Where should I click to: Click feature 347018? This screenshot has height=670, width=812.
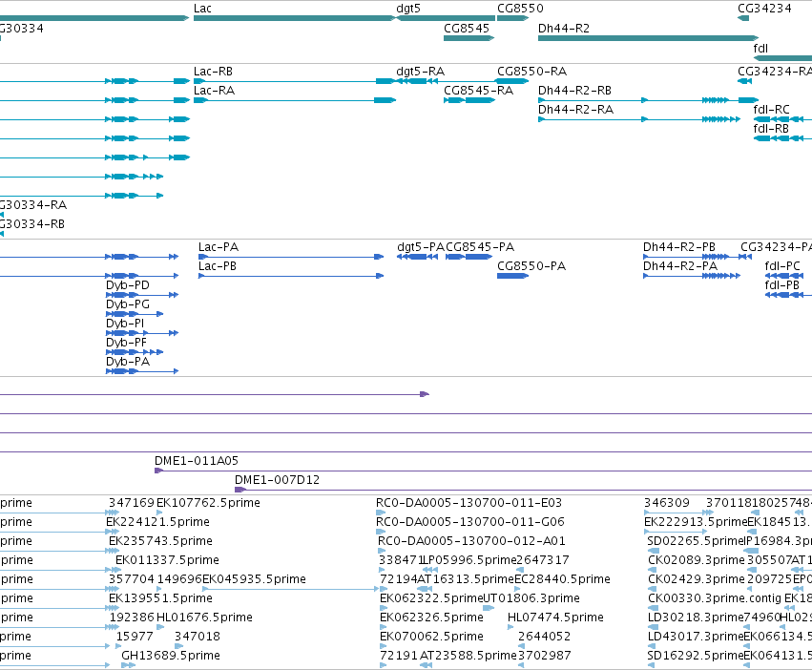coord(198,637)
